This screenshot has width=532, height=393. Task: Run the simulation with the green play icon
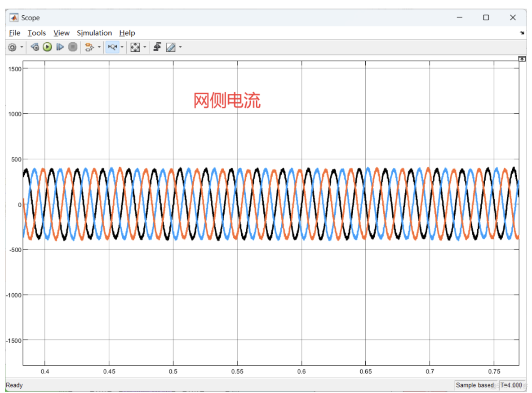coord(47,47)
